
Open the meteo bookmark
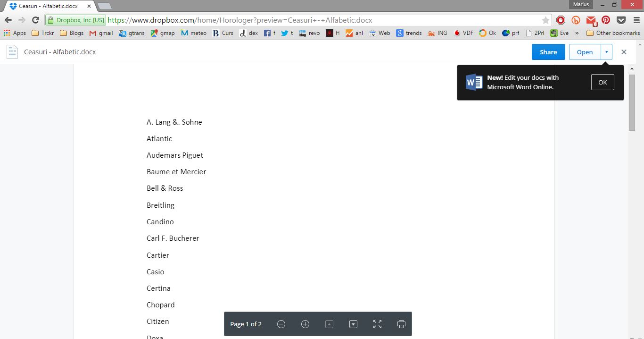coord(194,33)
